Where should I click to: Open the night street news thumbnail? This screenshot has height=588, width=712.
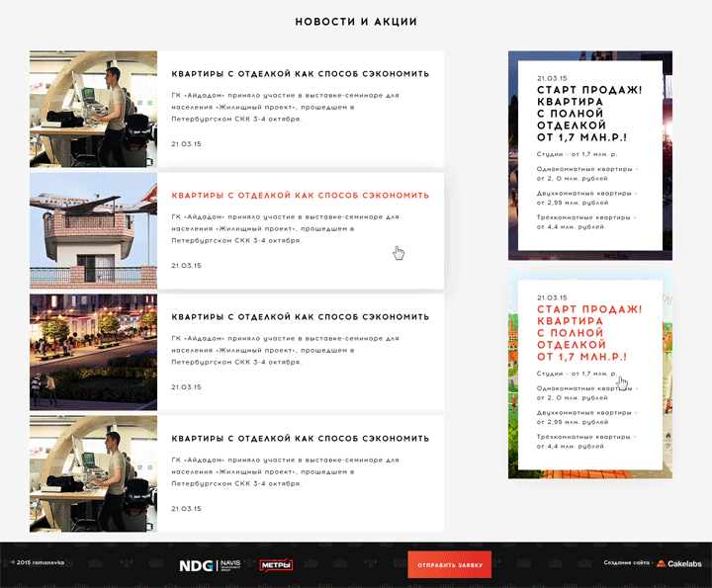pos(93,352)
